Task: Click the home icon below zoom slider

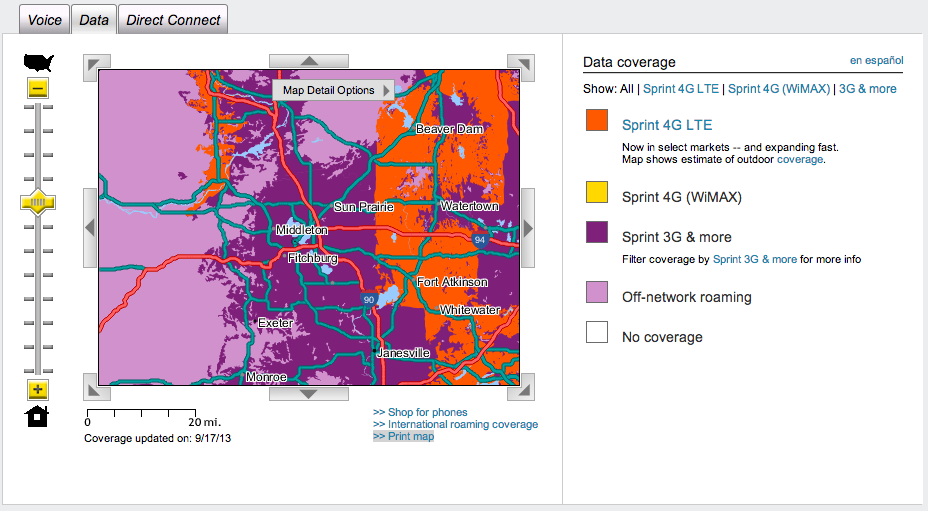Action: 37,416
